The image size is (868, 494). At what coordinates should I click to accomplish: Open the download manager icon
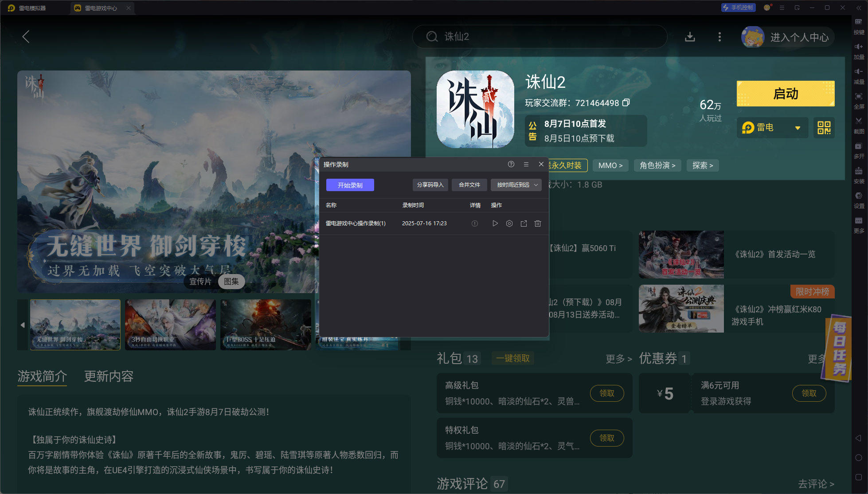click(x=690, y=37)
